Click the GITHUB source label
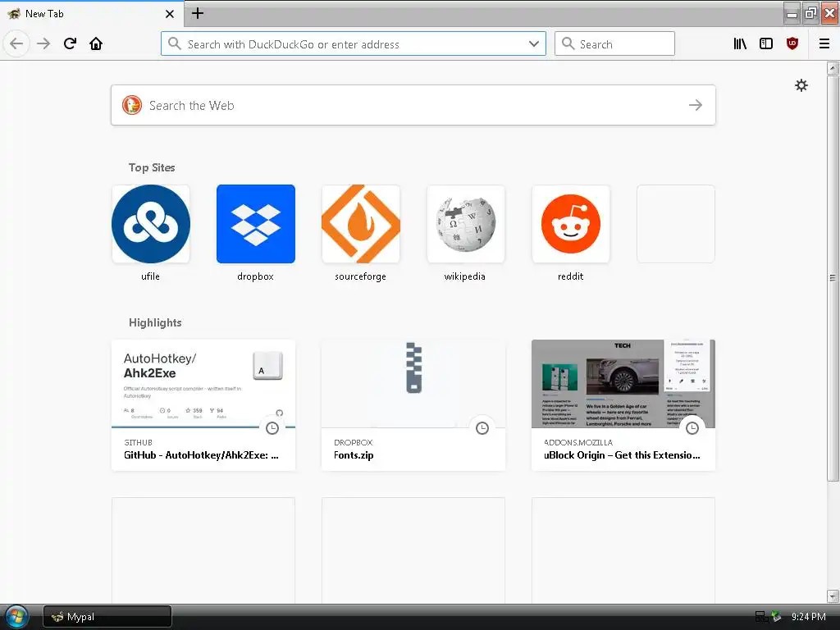Viewport: 840px width, 630px height. (138, 442)
